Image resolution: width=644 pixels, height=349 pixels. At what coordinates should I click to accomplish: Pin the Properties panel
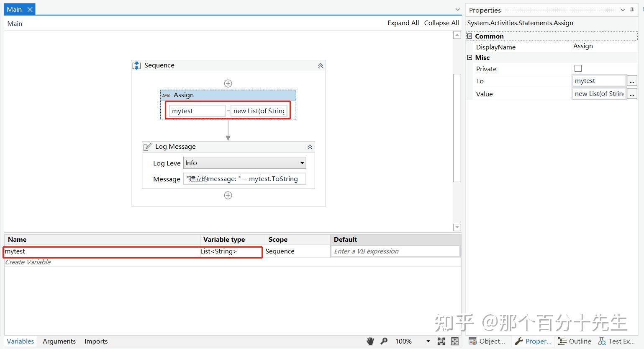632,10
